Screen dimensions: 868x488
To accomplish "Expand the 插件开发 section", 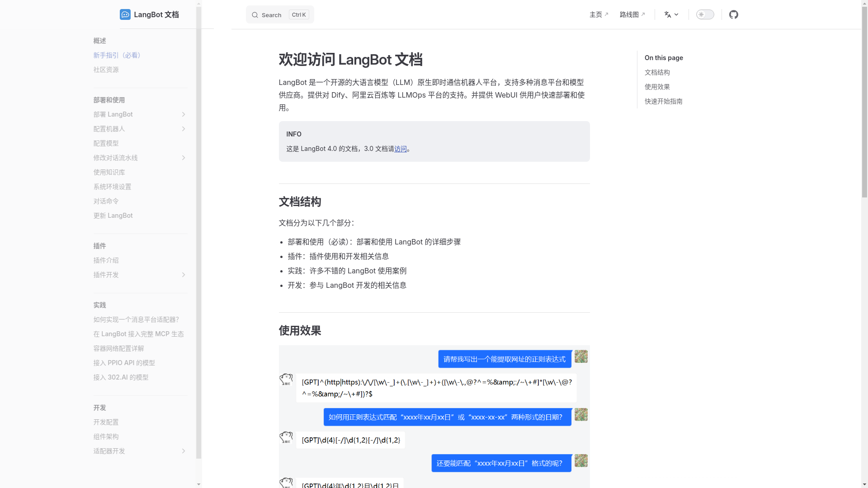I will click(184, 275).
